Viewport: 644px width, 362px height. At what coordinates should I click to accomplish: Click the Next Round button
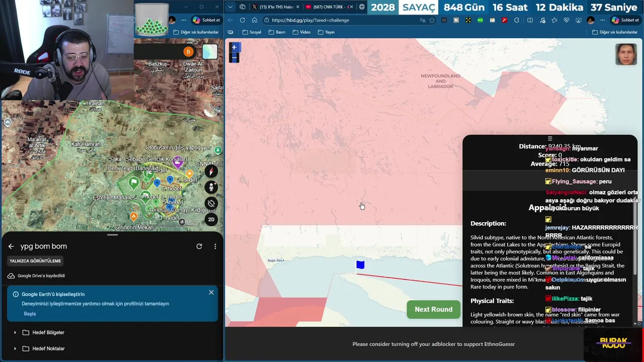(x=433, y=309)
